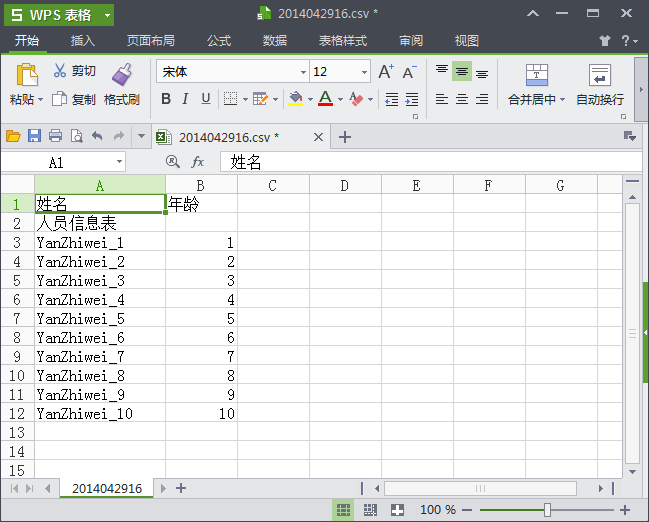This screenshot has width=649, height=522.
Task: Zoom out with minus button
Action: coord(467,510)
